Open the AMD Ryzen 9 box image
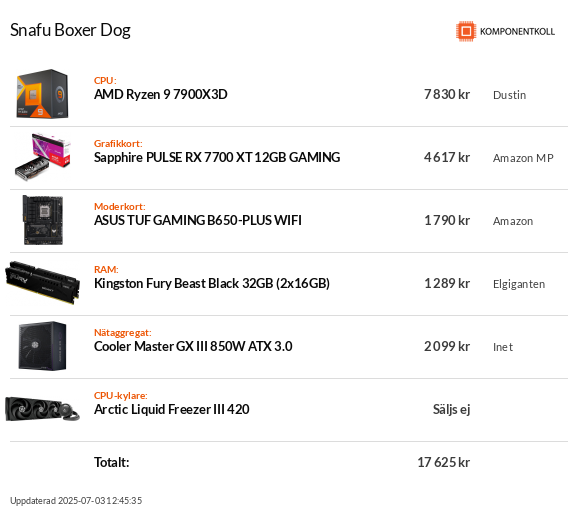 click(x=42, y=94)
